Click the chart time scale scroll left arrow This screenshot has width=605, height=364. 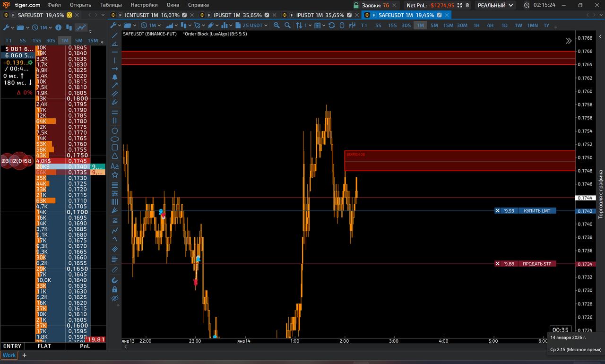(126, 347)
